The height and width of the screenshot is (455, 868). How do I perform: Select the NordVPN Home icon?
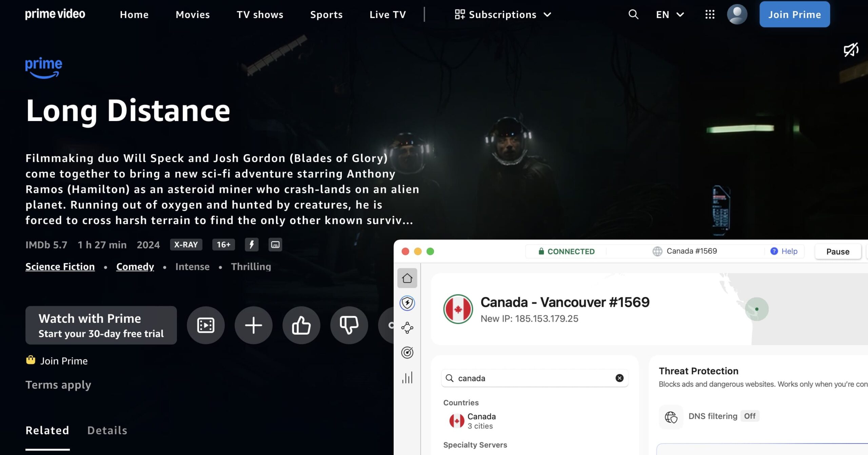(407, 278)
